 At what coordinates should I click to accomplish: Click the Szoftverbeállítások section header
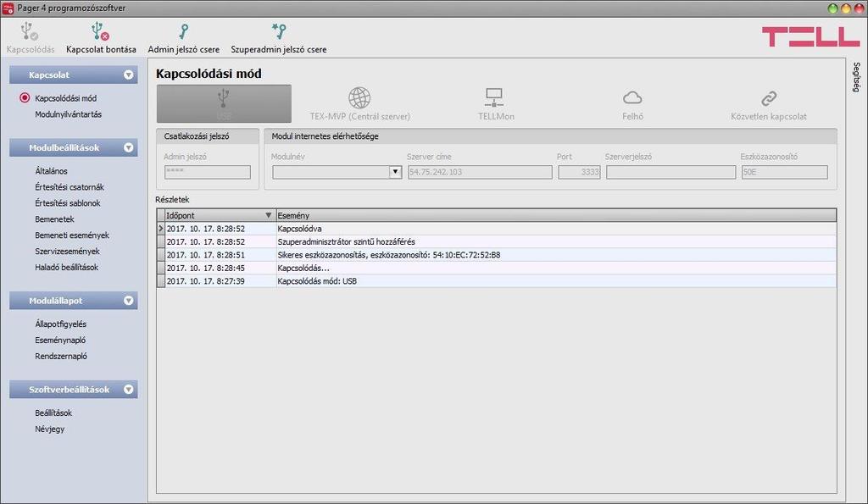(74, 390)
